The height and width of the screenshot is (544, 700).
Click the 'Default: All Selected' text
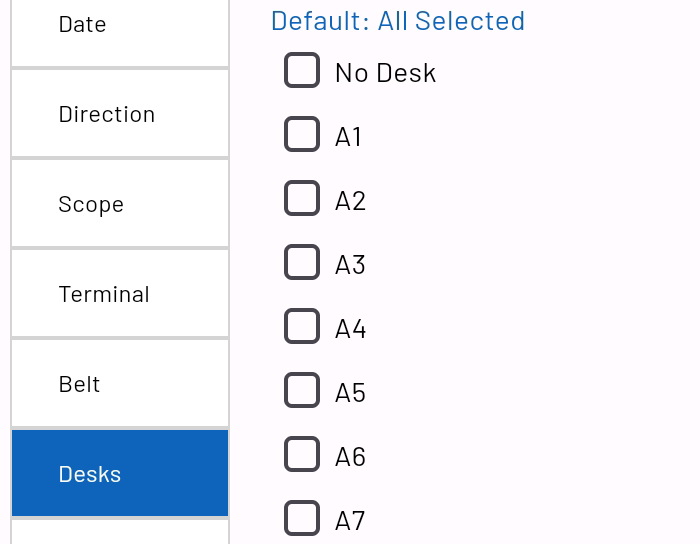(397, 21)
